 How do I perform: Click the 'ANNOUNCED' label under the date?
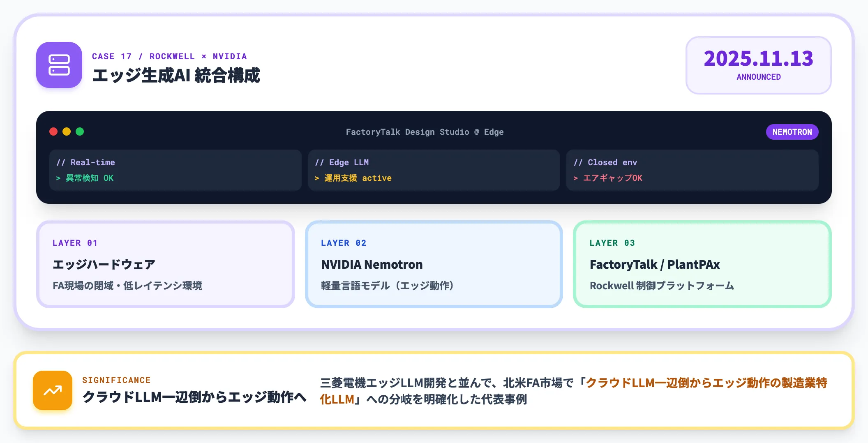[759, 77]
